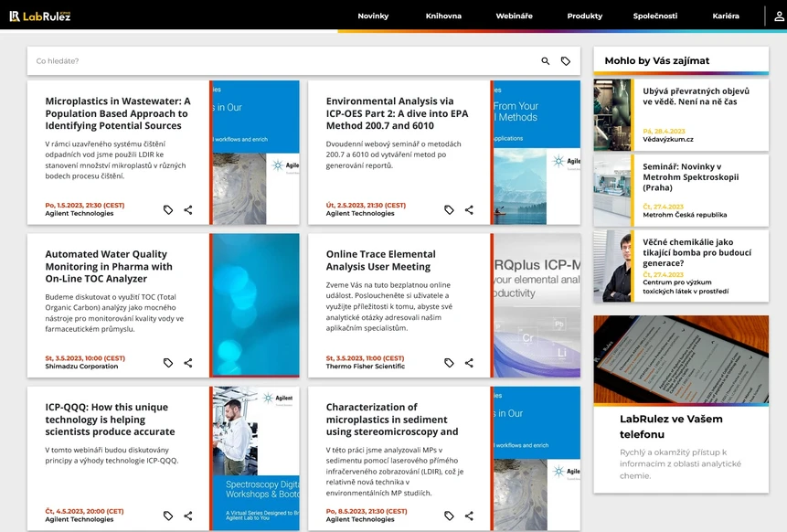Open 'Environmental Analysis via ICP-OES Part 2' title
Viewport: 787px width, 532px height.
point(397,113)
